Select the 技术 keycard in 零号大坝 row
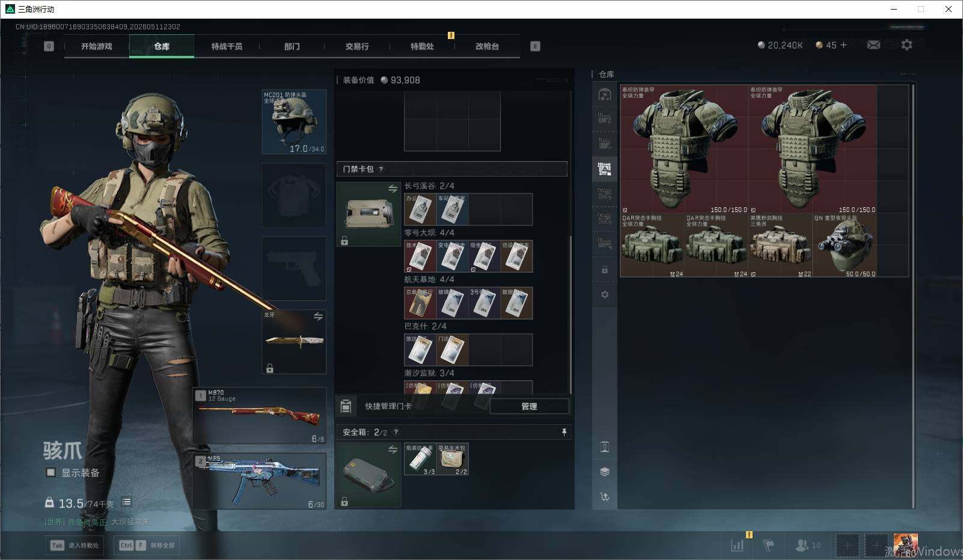Viewport: 963px width, 560px height. 420,256
